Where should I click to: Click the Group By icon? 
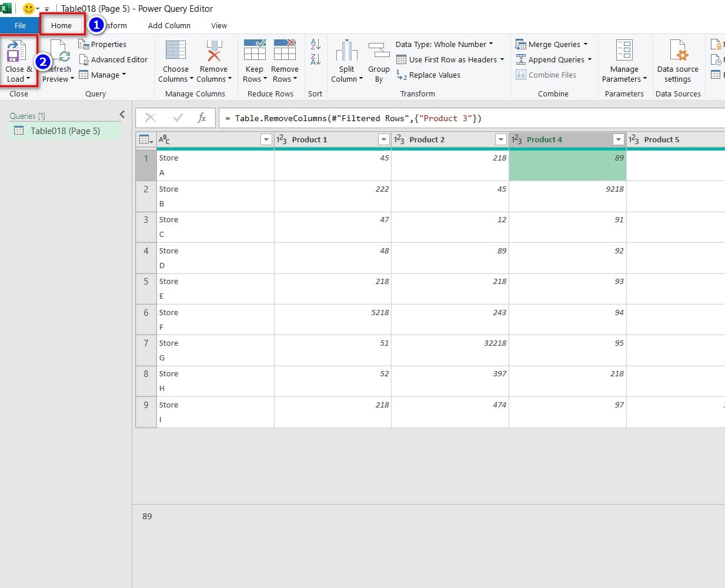point(379,51)
